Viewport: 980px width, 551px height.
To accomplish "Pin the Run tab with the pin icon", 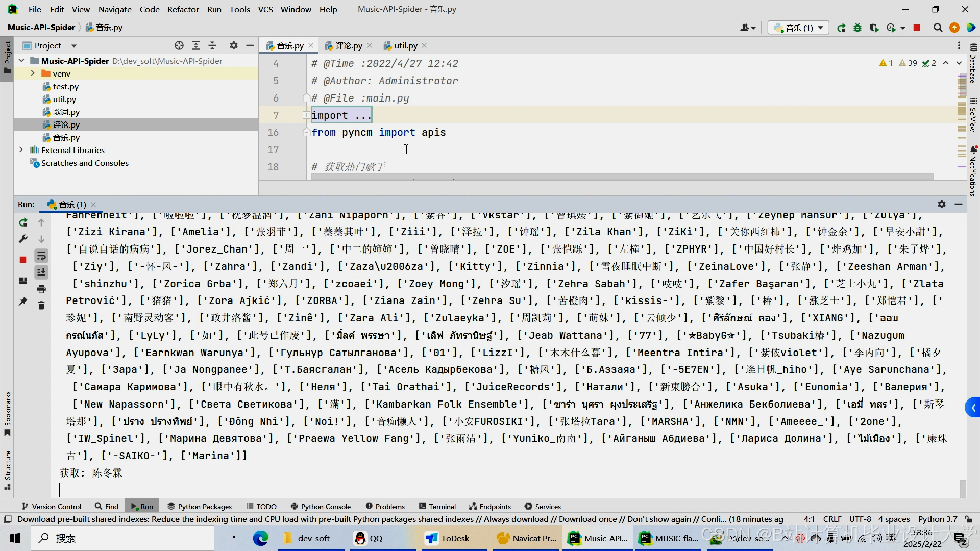I will coord(23,302).
